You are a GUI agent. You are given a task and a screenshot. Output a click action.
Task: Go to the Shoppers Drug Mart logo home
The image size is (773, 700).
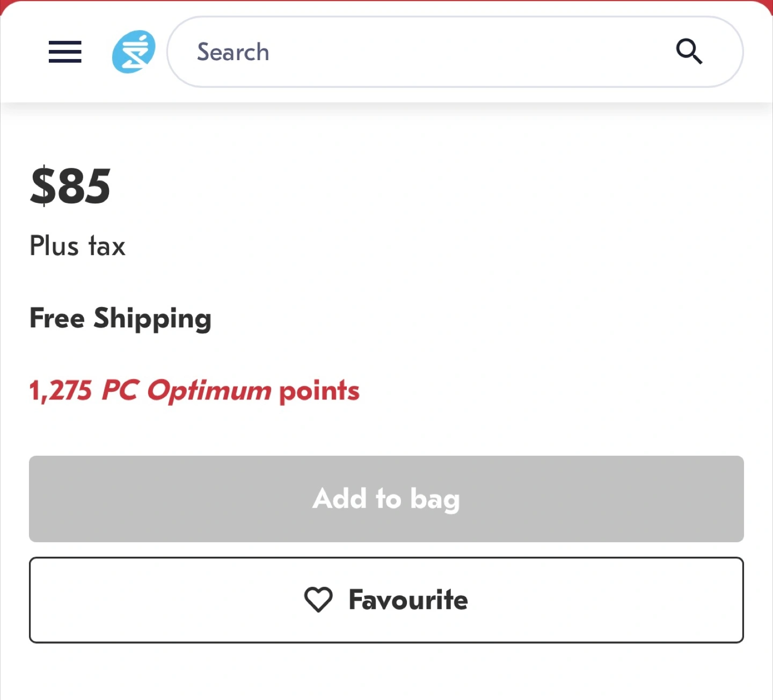pos(134,52)
